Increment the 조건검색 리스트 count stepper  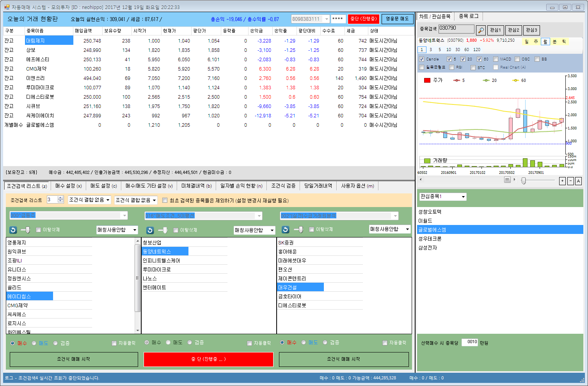tap(60, 198)
